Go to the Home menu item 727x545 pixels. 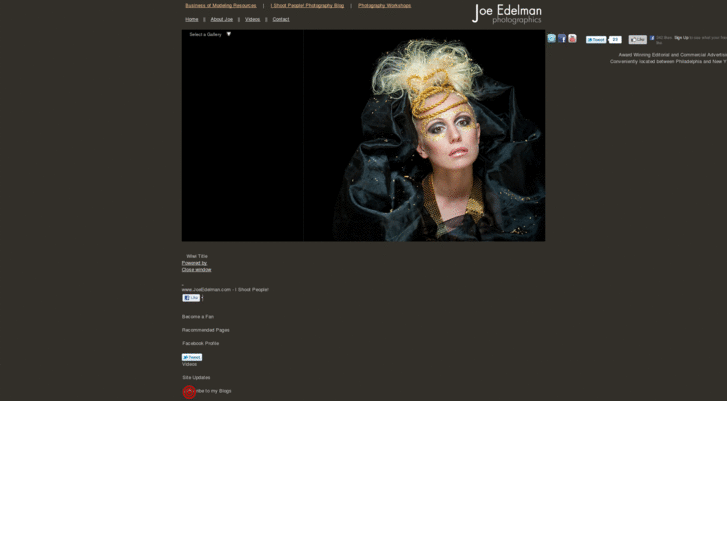(191, 19)
